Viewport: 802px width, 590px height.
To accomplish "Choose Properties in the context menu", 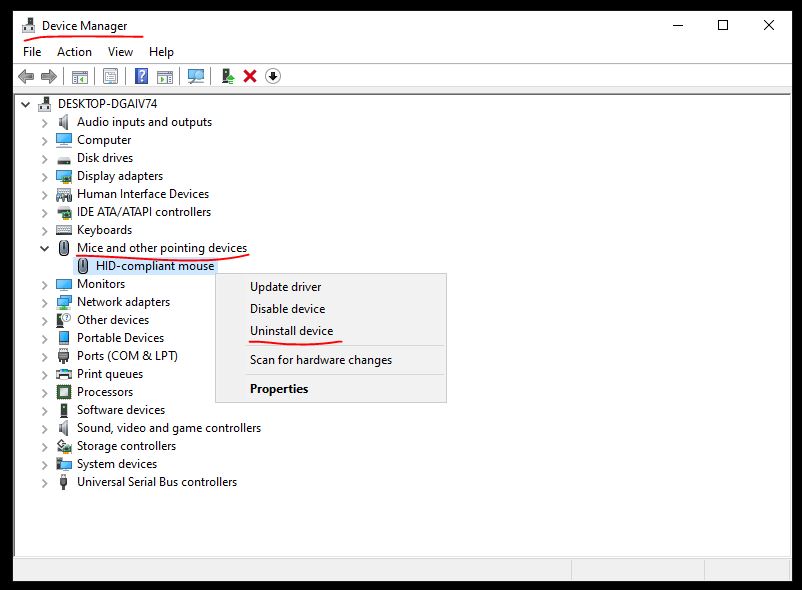I will point(331,389).
